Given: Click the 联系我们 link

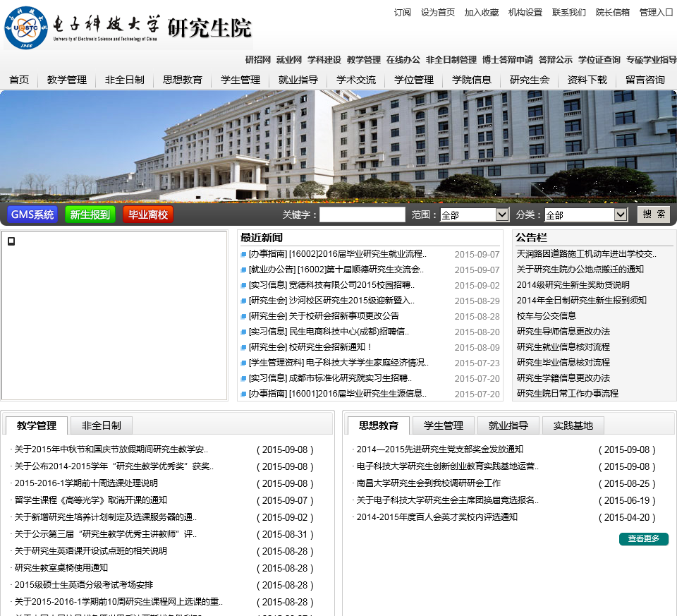Looking at the screenshot, I should click(x=569, y=13).
